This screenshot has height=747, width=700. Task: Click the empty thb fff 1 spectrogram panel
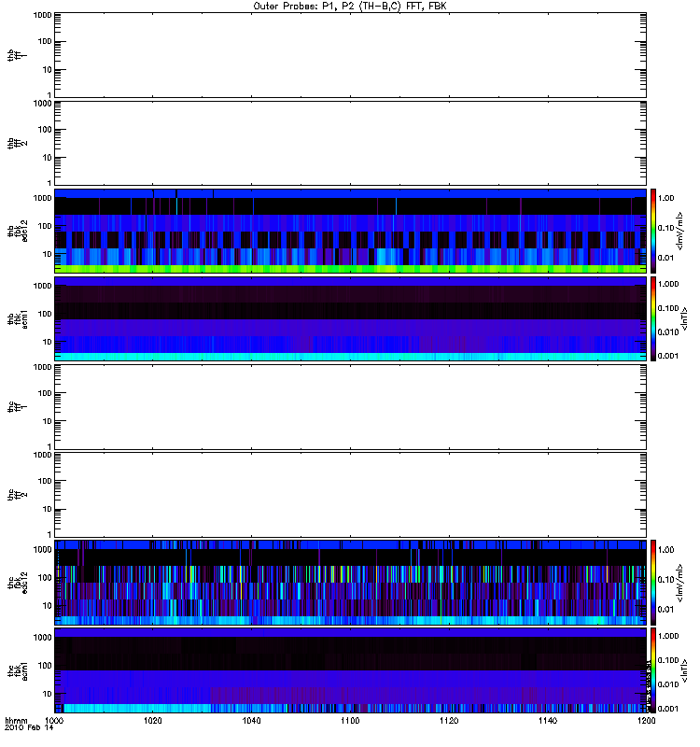pos(350,55)
